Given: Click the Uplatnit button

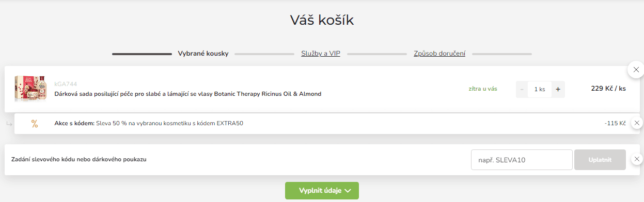Looking at the screenshot, I should 600,160.
